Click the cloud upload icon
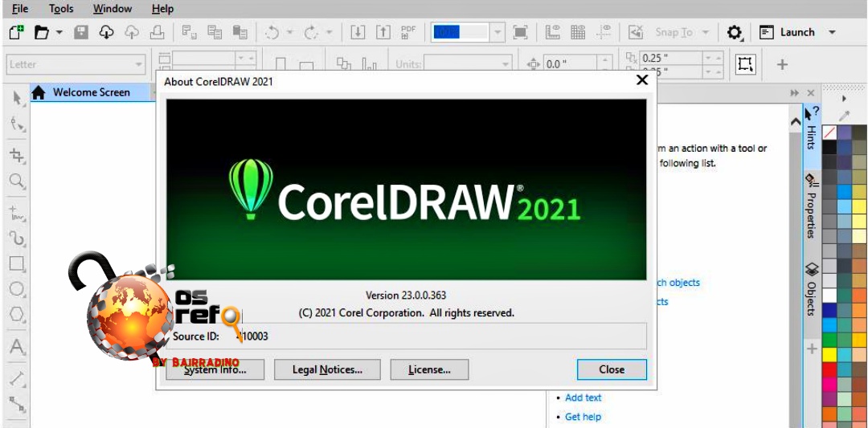Viewport: 868px width, 428px height. [132, 33]
